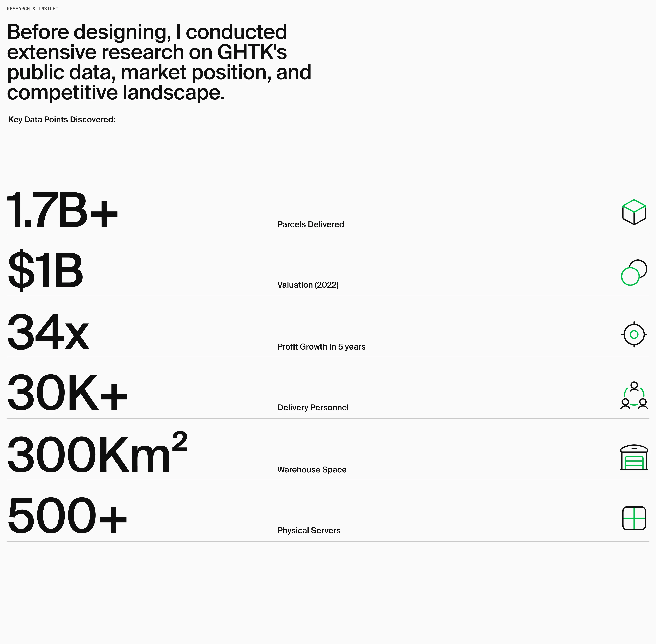Select the 1.7B+ statistic number
Viewport: 656px width, 644px height.
[62, 210]
